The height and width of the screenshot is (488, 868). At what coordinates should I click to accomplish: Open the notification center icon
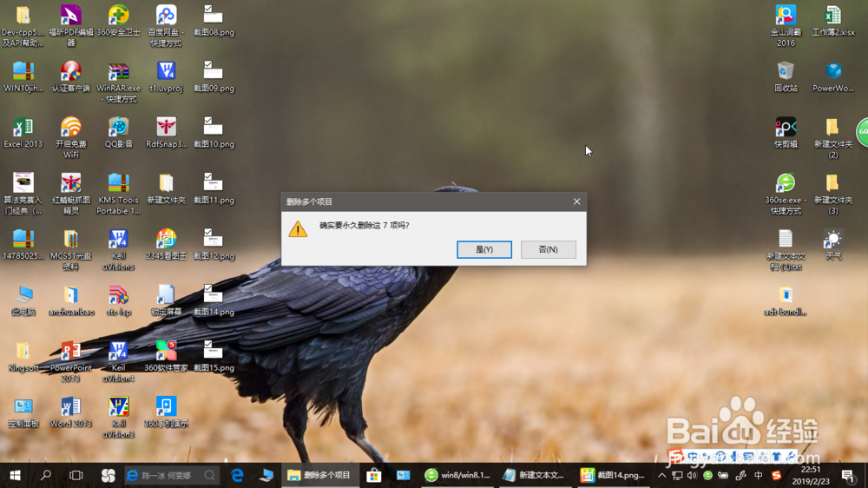click(847, 475)
